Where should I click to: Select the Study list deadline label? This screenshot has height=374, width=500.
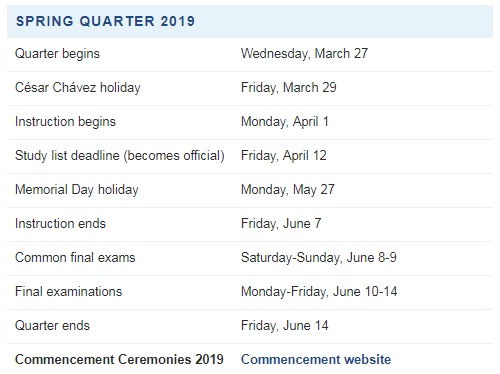click(120, 156)
